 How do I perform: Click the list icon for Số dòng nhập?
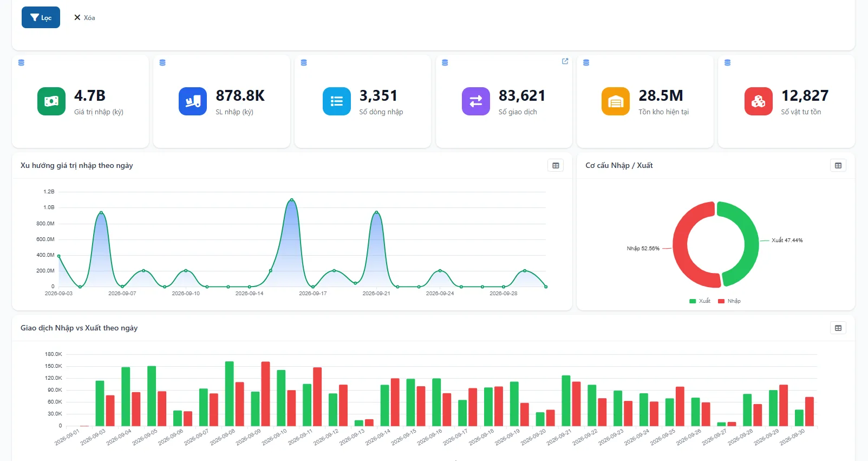(337, 101)
